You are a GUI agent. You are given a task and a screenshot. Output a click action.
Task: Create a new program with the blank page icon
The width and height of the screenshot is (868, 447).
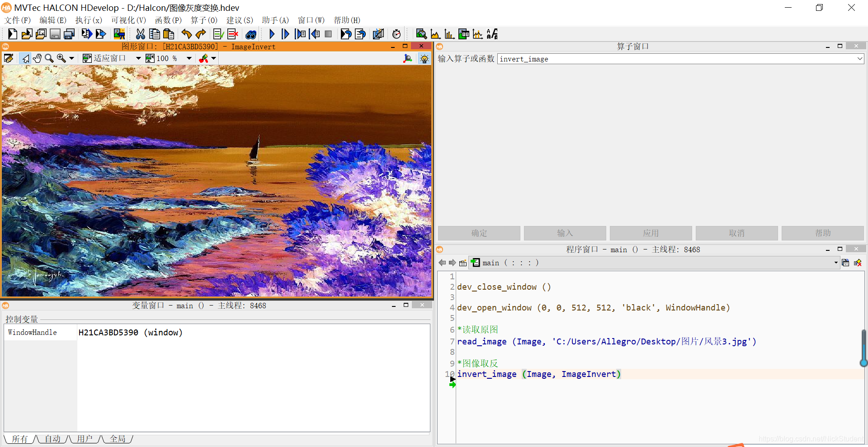coord(12,34)
